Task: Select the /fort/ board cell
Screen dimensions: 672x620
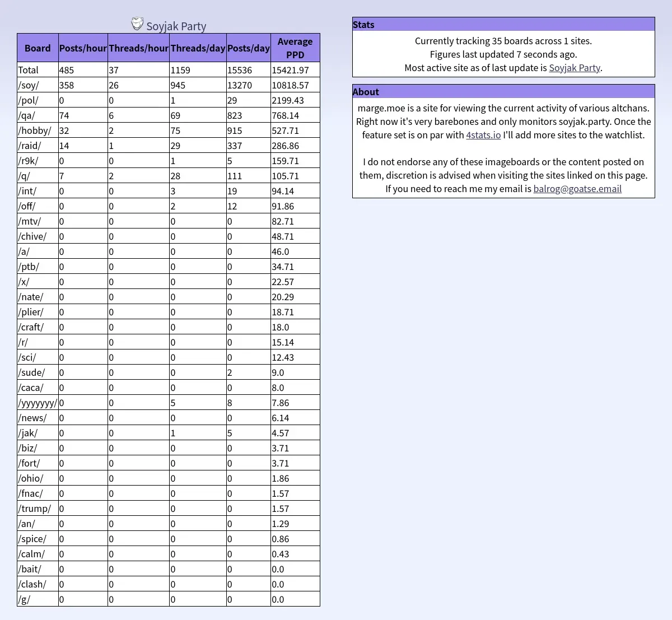Action: click(x=38, y=463)
